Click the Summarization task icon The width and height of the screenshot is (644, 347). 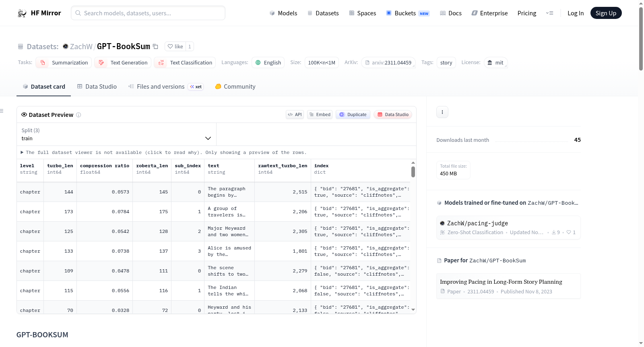[x=43, y=62]
